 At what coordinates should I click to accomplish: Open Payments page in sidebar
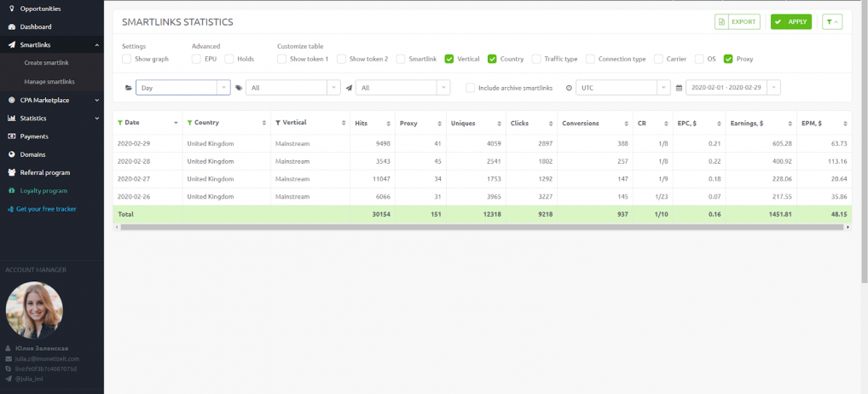[x=34, y=136]
